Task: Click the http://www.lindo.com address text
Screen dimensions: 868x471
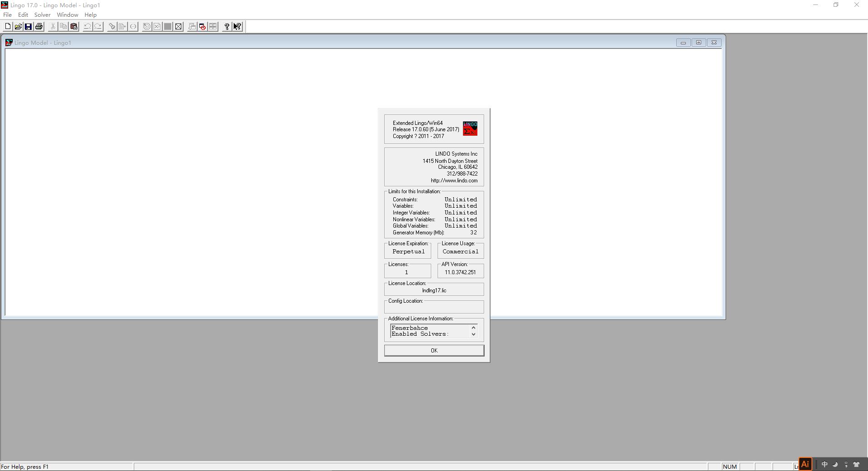Action: click(454, 181)
